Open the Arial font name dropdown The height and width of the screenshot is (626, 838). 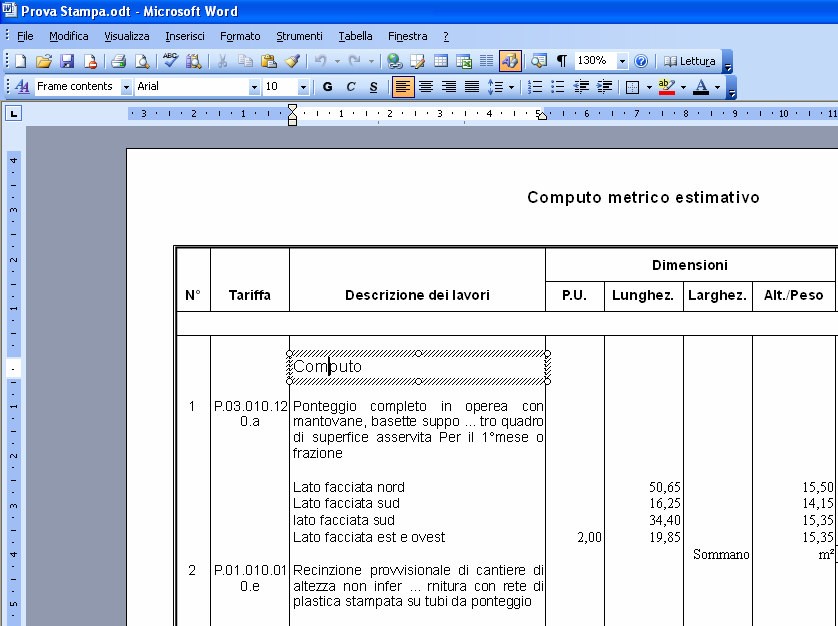pos(254,87)
